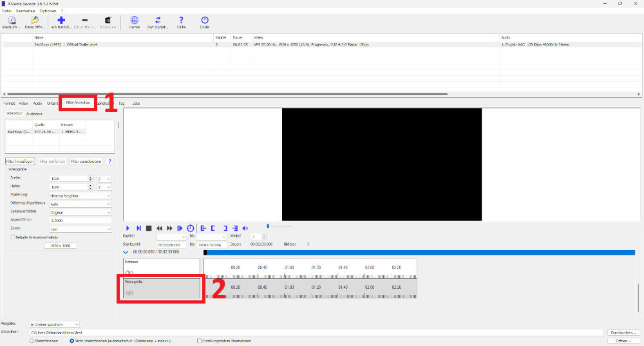
Task: Click the 'Durchsuchen...' button
Action: click(x=623, y=332)
